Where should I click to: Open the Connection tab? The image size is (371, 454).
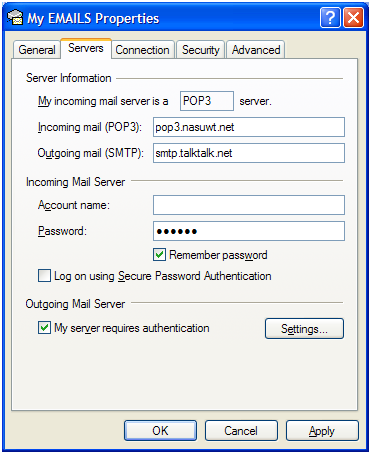tap(142, 50)
